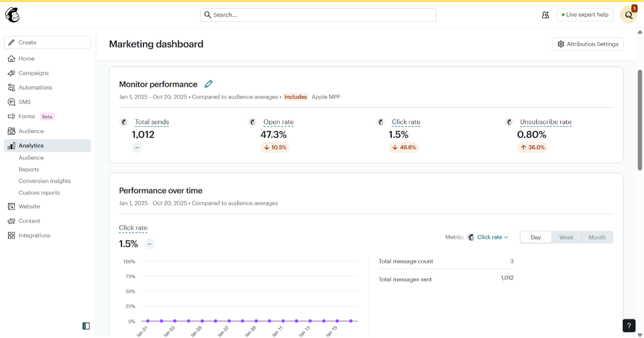Open the help question mark button
Viewport: 644px width, 338px height.
pyautogui.click(x=629, y=325)
